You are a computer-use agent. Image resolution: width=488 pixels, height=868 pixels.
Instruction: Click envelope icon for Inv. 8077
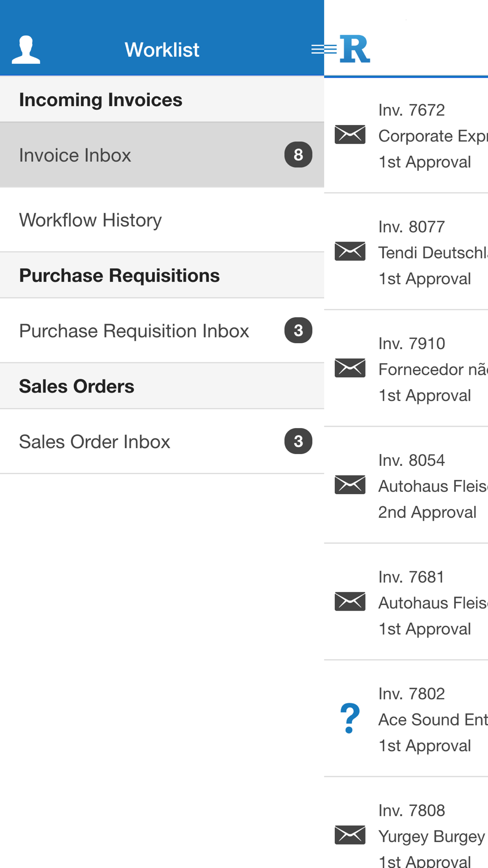click(x=350, y=251)
